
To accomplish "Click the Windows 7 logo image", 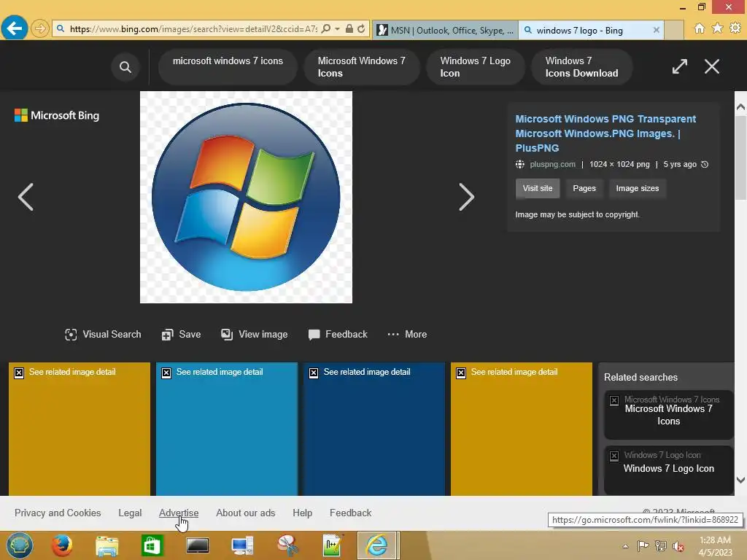I will click(247, 197).
